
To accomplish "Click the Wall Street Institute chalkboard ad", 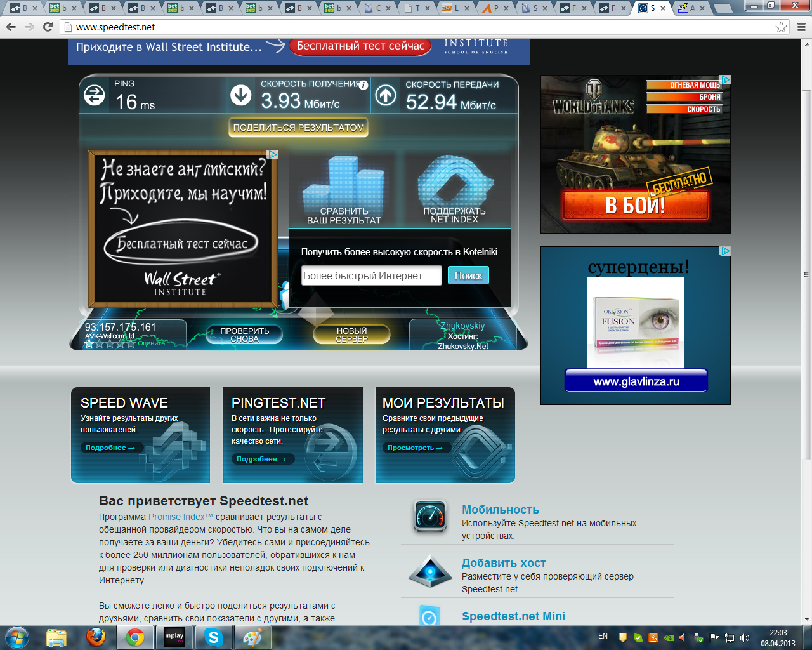I will 182,228.
